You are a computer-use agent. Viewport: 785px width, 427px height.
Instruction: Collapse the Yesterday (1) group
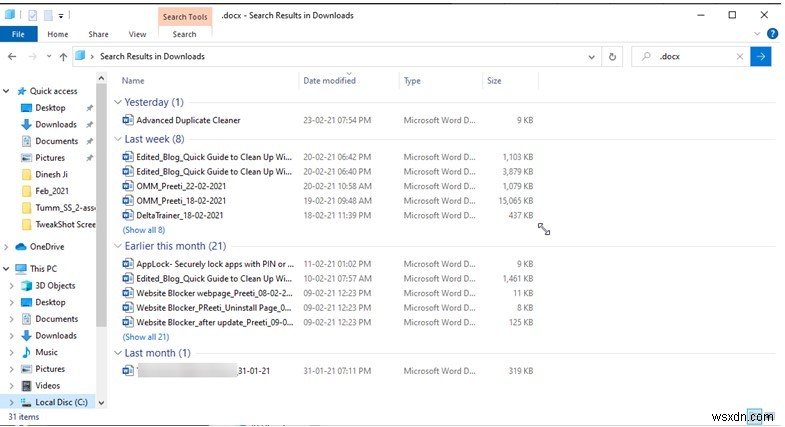click(118, 102)
